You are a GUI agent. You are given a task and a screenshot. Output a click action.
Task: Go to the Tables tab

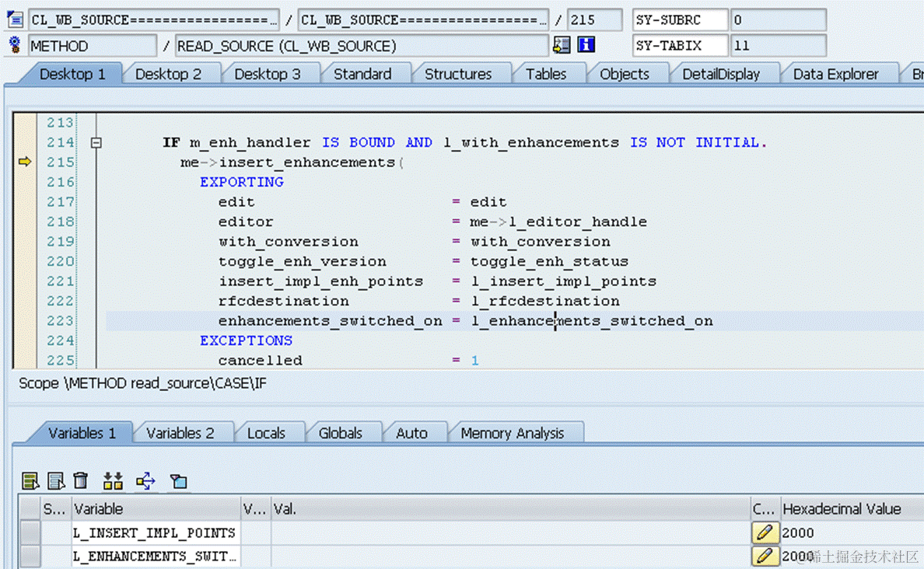tap(546, 74)
